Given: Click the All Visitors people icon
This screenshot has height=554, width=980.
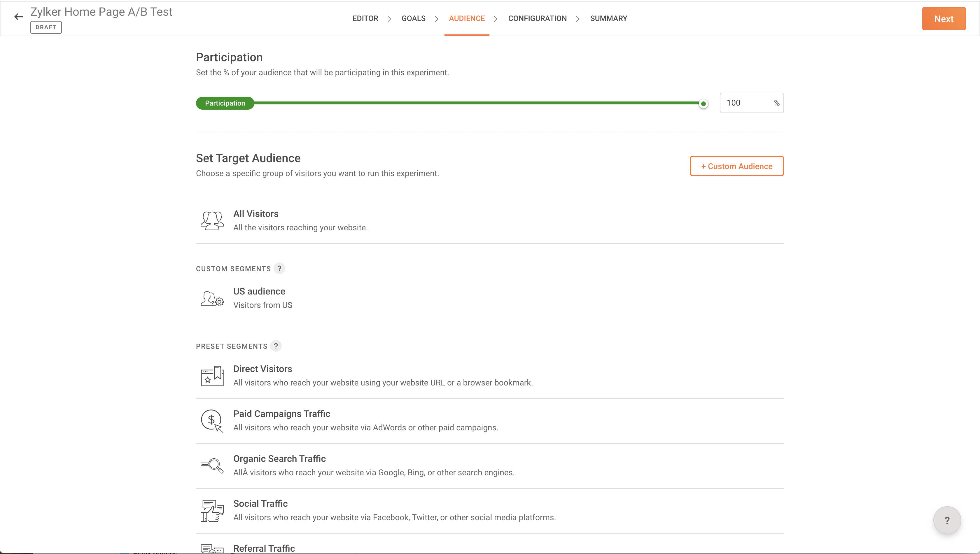Looking at the screenshot, I should click(x=212, y=221).
